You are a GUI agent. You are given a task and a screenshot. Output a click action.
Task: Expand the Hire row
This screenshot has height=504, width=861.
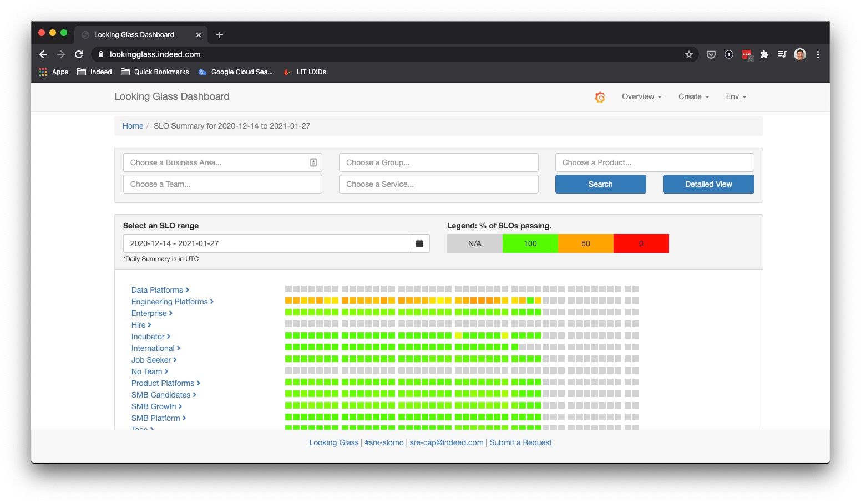(x=141, y=325)
